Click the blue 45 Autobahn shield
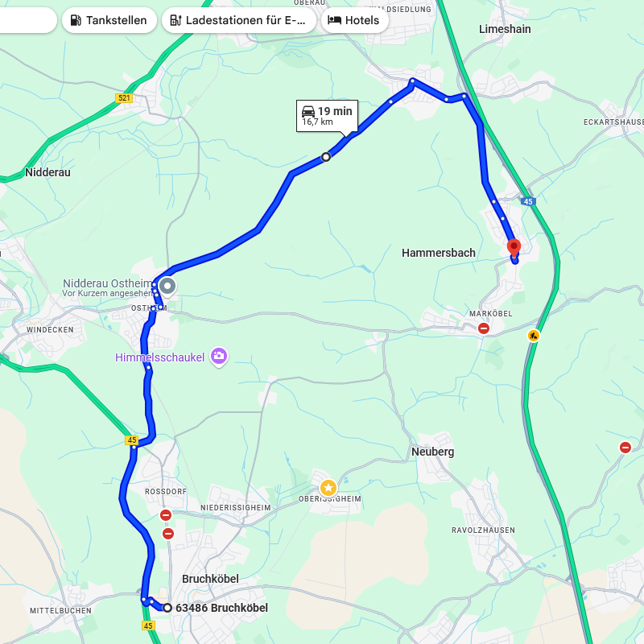644x644 pixels. pos(528,201)
